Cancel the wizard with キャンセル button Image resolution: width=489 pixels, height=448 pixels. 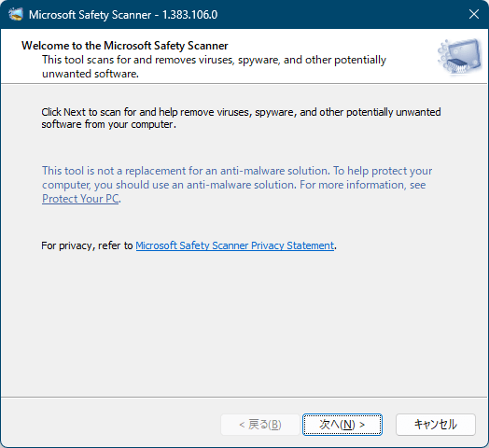click(436, 425)
